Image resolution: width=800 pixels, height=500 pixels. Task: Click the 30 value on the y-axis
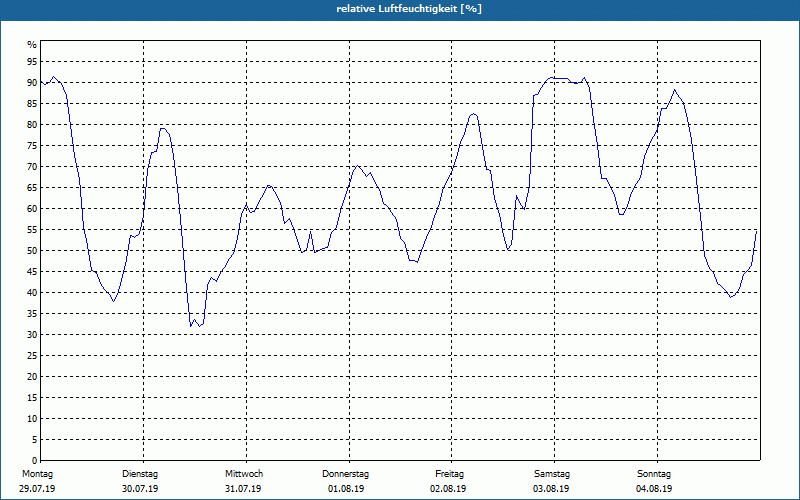point(32,335)
